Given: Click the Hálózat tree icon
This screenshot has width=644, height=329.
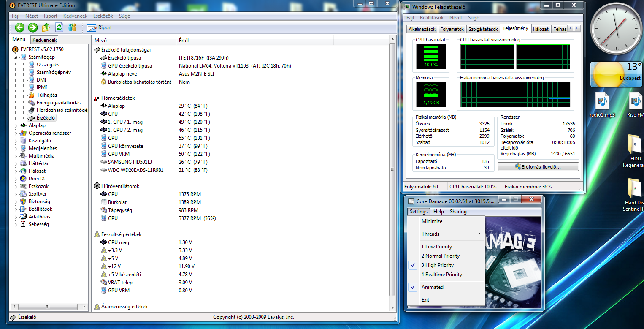Looking at the screenshot, I should pyautogui.click(x=24, y=171).
